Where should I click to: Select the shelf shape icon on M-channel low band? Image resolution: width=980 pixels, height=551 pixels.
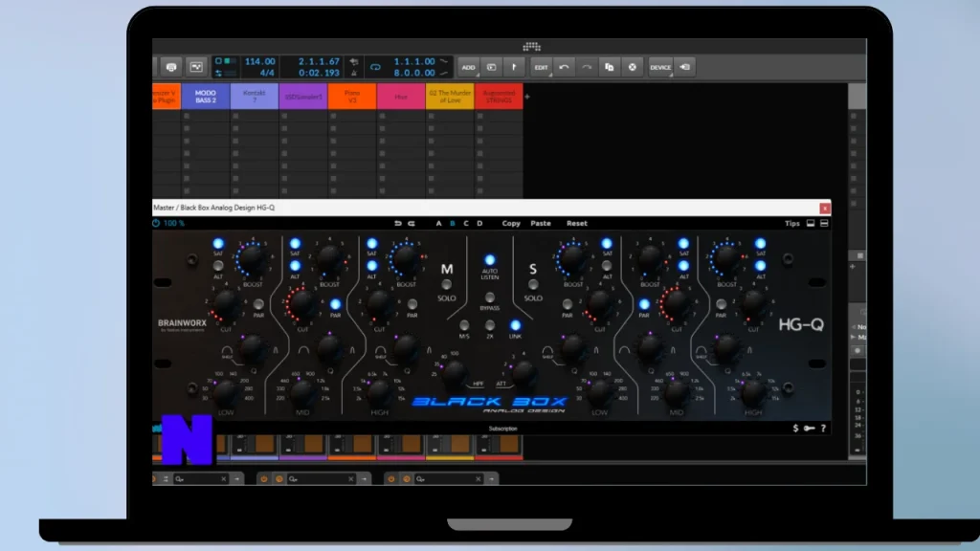pos(227,352)
